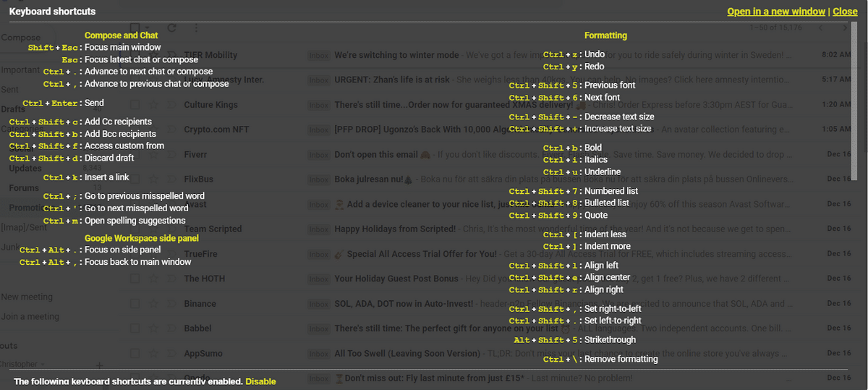The image size is (868, 390).
Task: Open shortcuts help in a new window
Action: [776, 12]
